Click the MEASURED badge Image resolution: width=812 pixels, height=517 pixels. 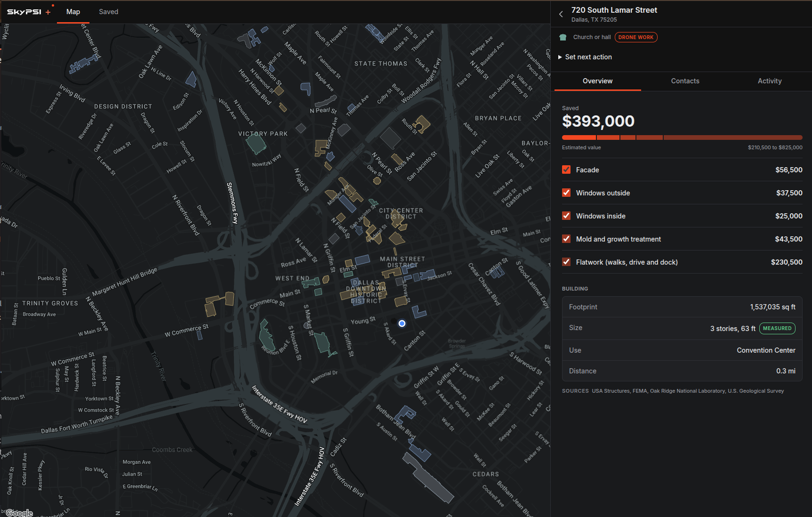tap(777, 328)
